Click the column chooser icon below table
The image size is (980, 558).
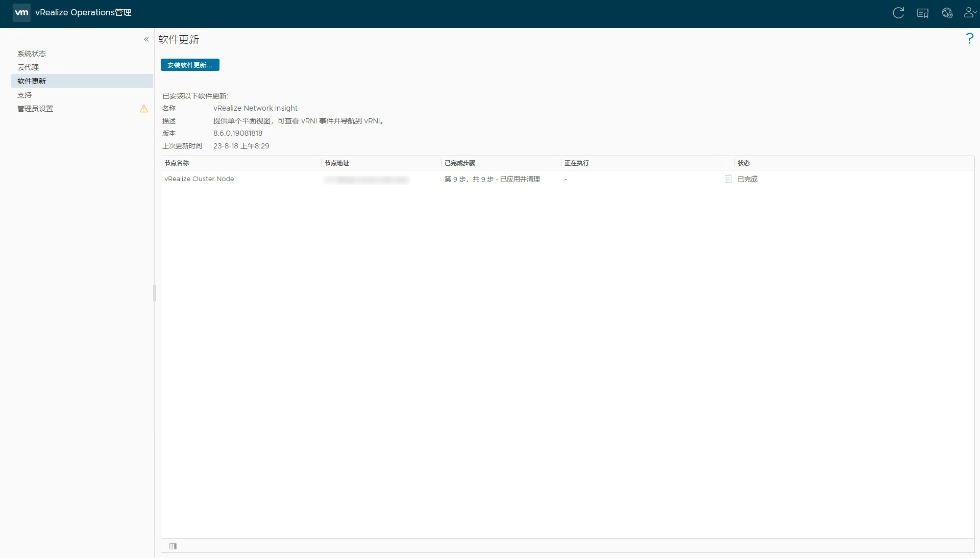click(173, 546)
